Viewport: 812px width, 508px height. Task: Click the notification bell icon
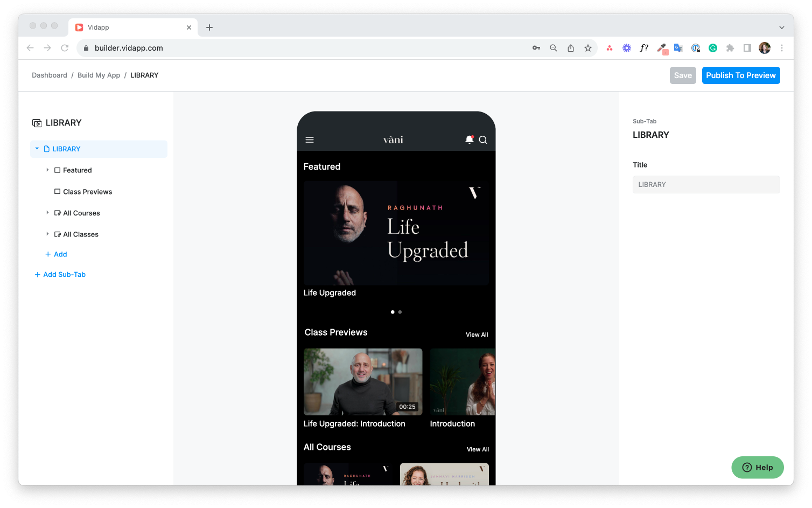click(x=470, y=140)
